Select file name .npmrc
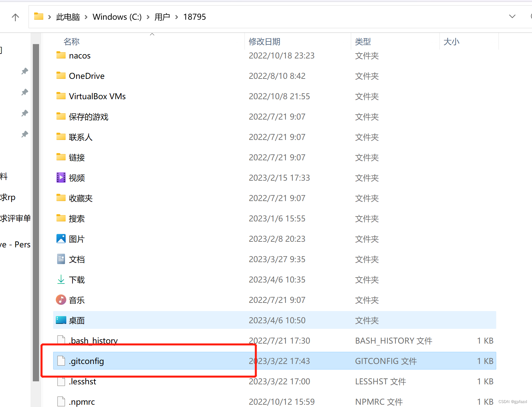The image size is (532, 407). pos(82,402)
